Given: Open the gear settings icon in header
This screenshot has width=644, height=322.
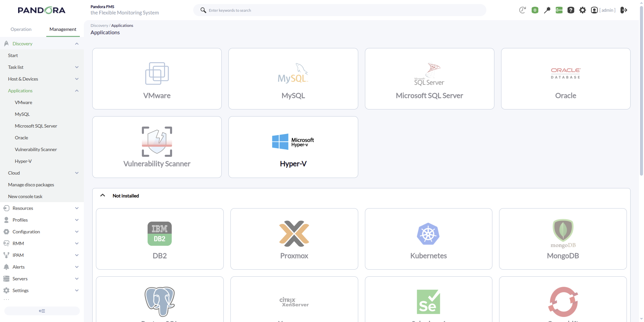Looking at the screenshot, I should click(x=583, y=10).
